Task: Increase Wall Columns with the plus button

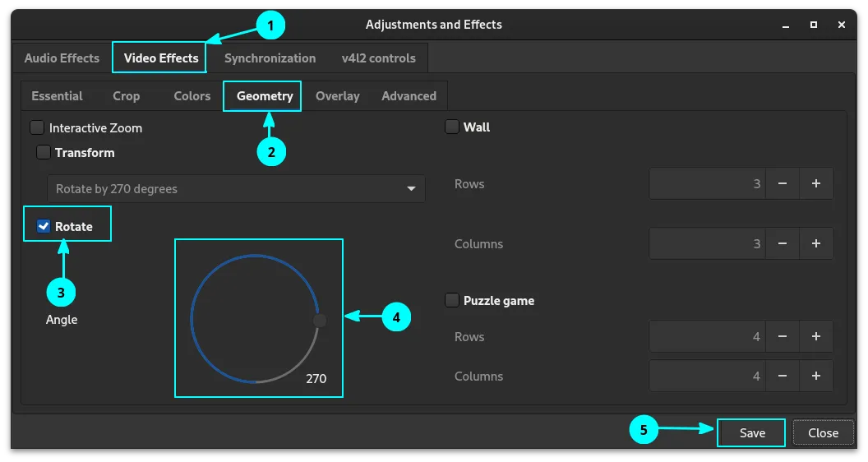Action: pyautogui.click(x=815, y=244)
